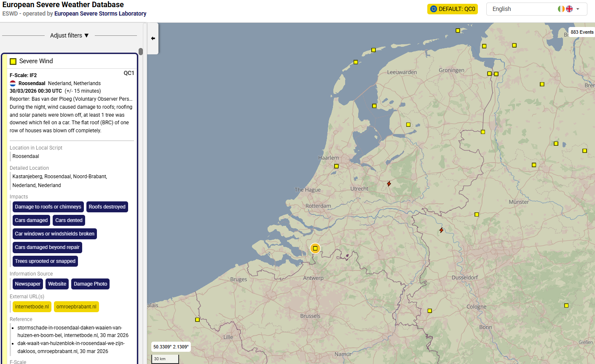Click the side panel vertical scrollbar
Image resolution: width=595 pixels, height=364 pixels.
[141, 51]
